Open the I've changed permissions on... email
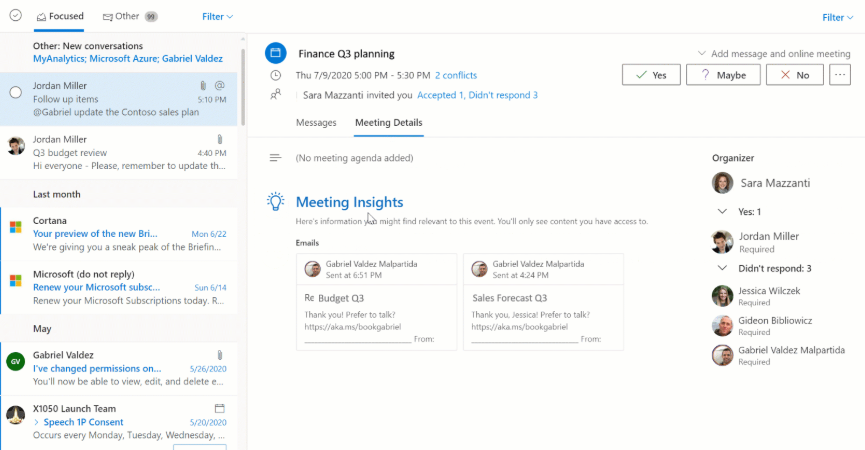This screenshot has width=865, height=450. point(119,368)
